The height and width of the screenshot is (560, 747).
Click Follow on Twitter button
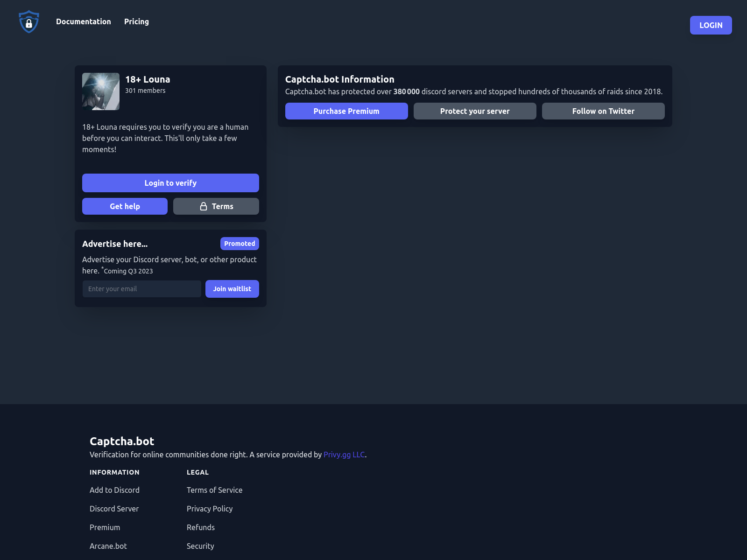pos(603,111)
